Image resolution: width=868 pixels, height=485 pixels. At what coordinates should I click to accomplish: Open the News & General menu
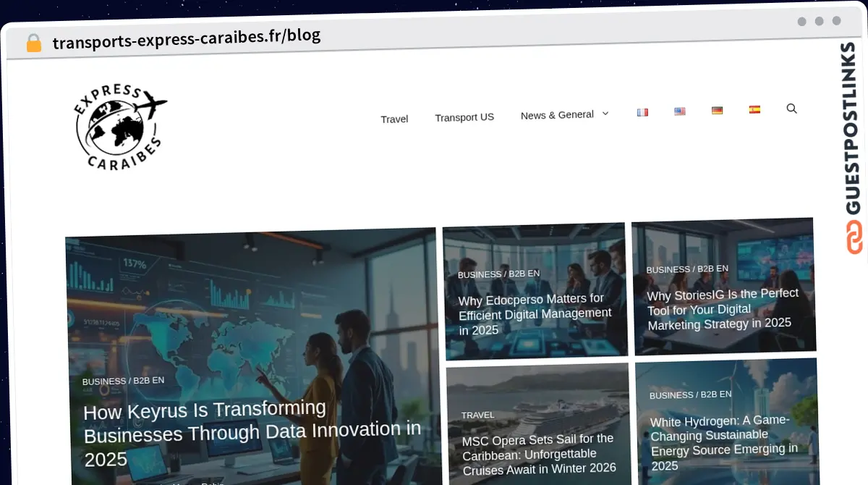coord(557,115)
